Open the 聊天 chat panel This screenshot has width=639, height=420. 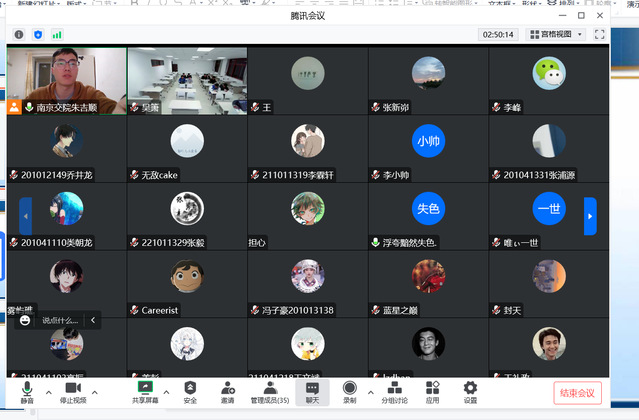(x=312, y=392)
